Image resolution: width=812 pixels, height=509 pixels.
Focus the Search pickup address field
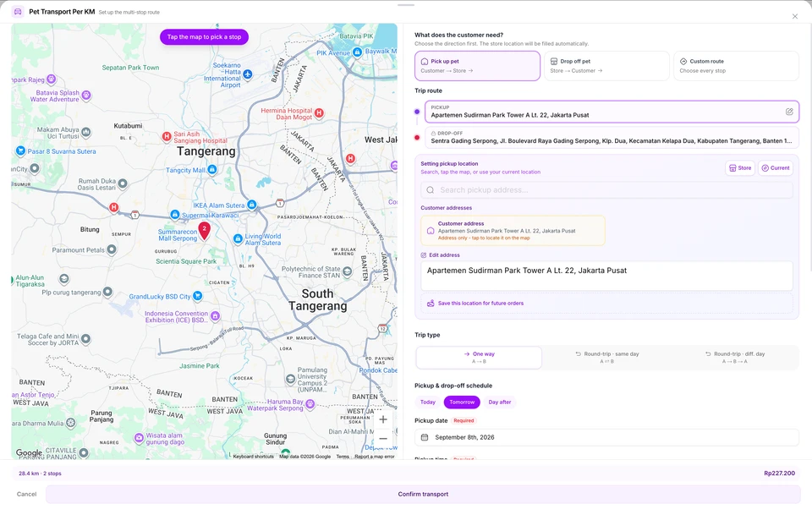pos(606,190)
